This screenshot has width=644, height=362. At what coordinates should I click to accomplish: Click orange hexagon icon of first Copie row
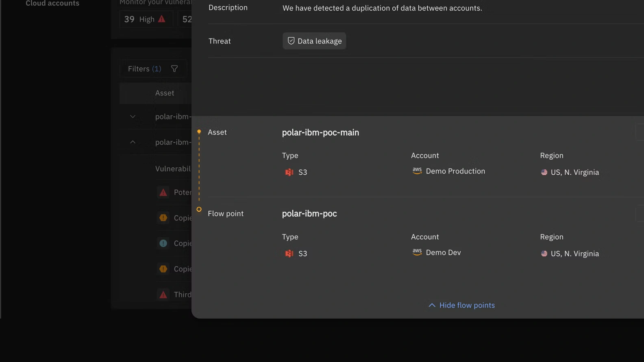click(x=163, y=218)
